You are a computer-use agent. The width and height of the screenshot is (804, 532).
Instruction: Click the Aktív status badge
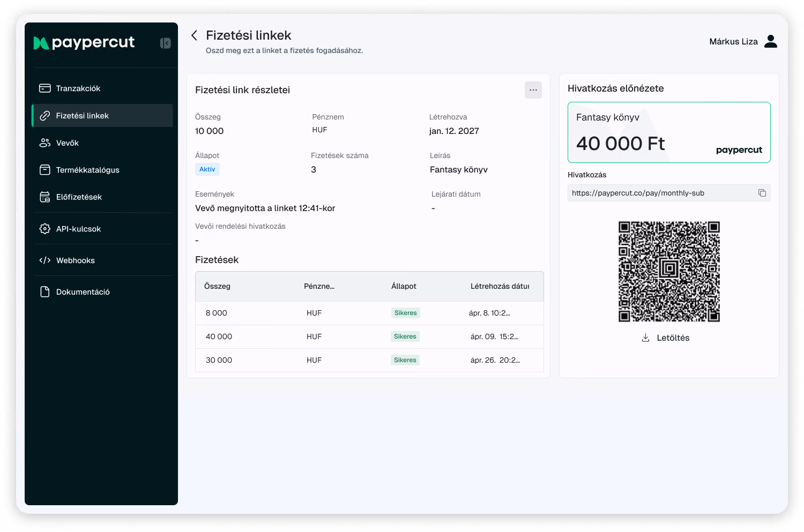(x=207, y=169)
